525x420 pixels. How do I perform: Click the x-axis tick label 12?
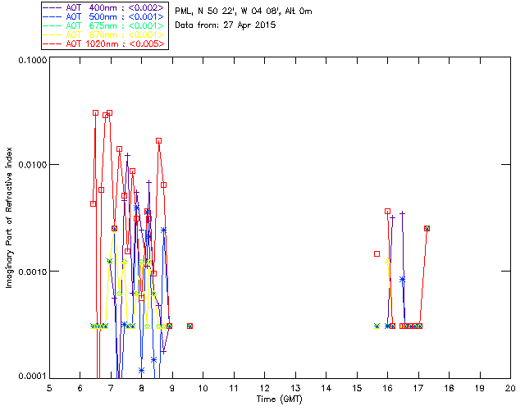[264, 388]
